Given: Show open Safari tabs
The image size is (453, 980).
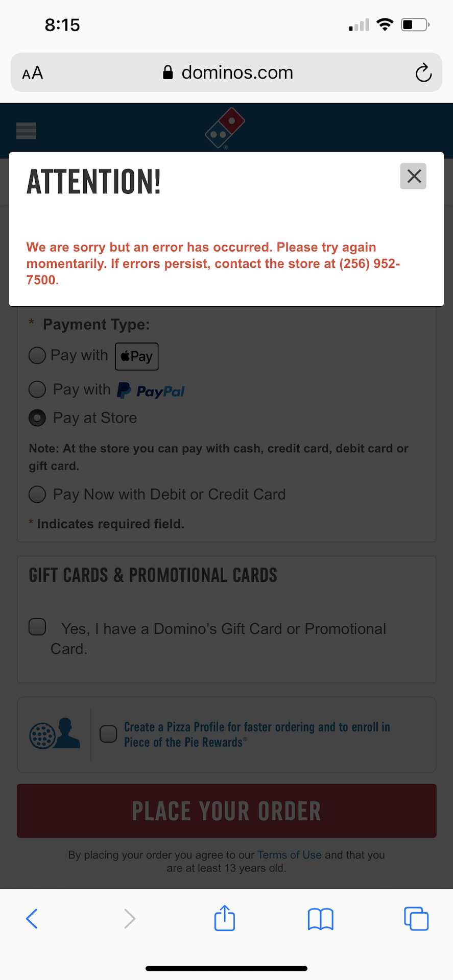Looking at the screenshot, I should pyautogui.click(x=416, y=919).
